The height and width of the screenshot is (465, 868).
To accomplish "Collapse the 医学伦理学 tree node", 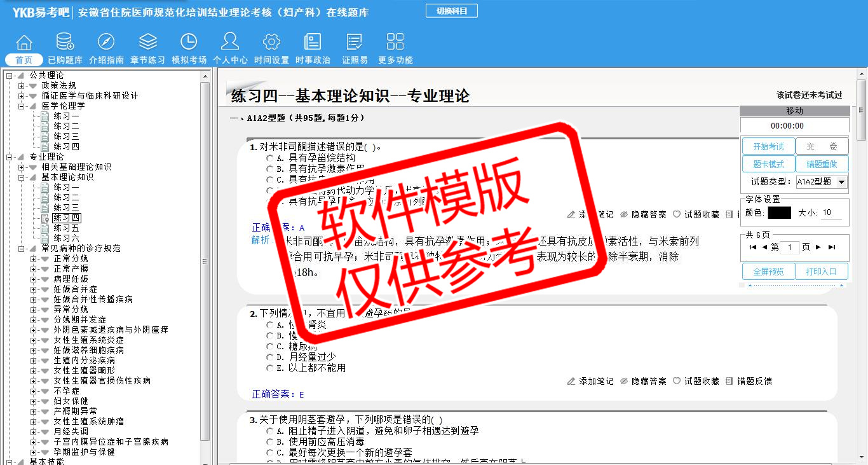I will pyautogui.click(x=22, y=106).
